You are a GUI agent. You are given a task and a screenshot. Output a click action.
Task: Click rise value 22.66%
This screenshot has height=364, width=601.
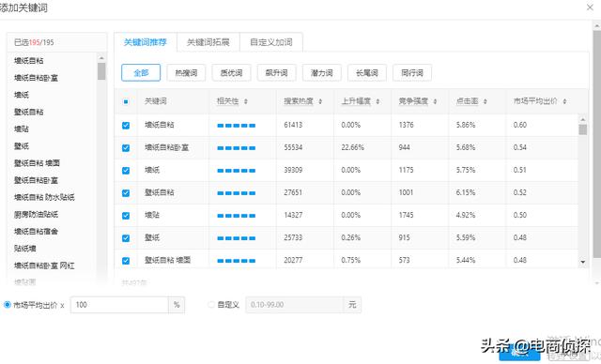(353, 147)
